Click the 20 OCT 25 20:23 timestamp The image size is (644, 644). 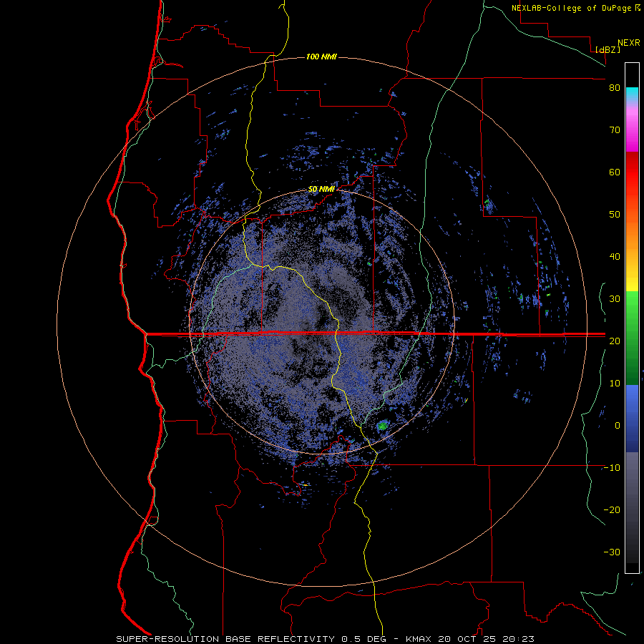pos(486,639)
